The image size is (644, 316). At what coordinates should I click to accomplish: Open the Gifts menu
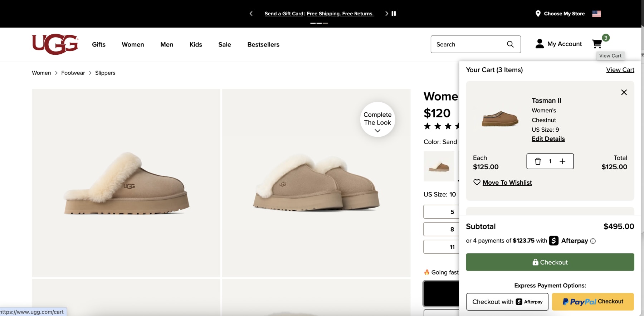click(x=99, y=44)
